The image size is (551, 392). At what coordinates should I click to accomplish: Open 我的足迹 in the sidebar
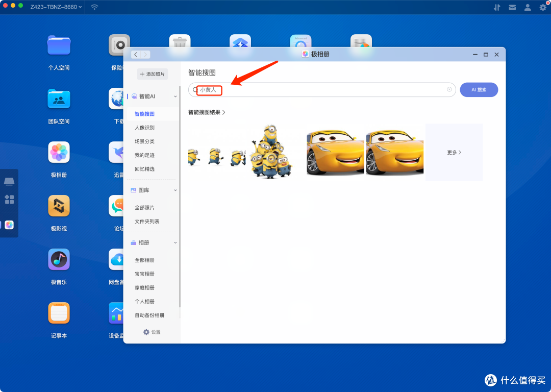[144, 155]
